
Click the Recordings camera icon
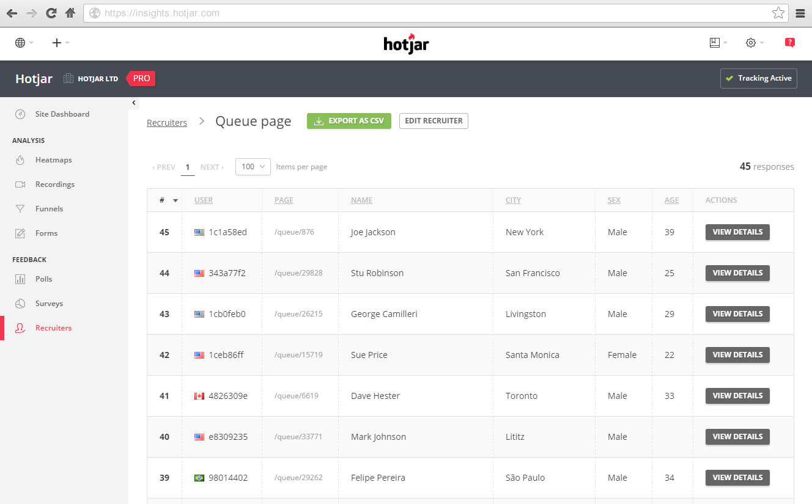[20, 184]
